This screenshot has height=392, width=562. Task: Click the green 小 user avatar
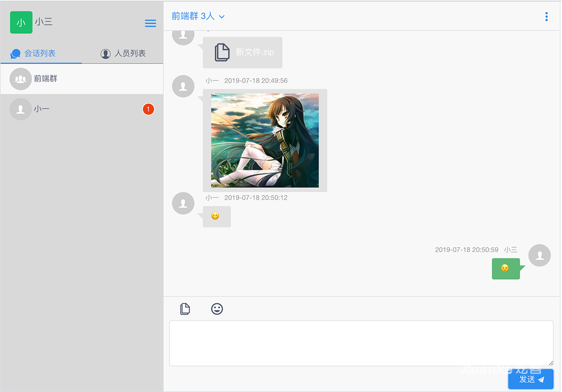(21, 22)
